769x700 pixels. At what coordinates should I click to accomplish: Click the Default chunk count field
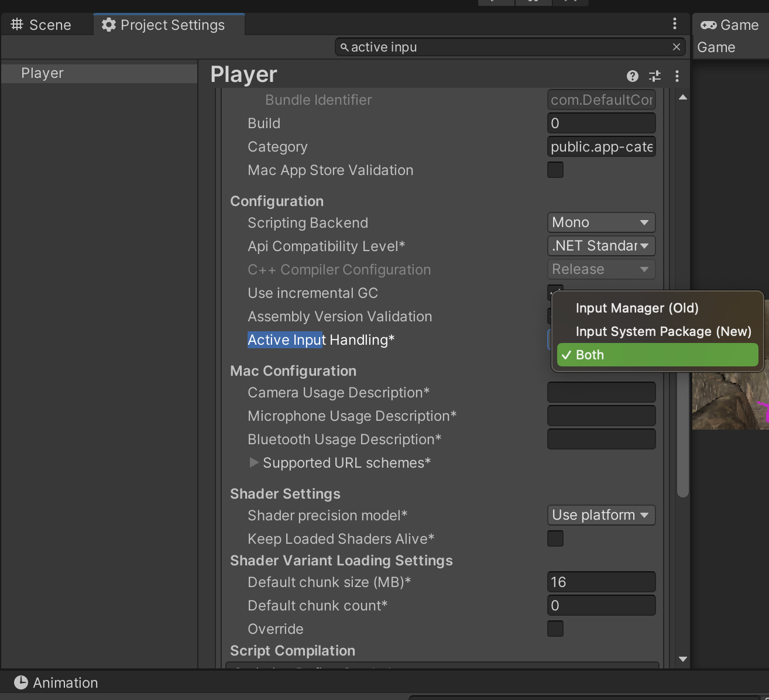(601, 605)
